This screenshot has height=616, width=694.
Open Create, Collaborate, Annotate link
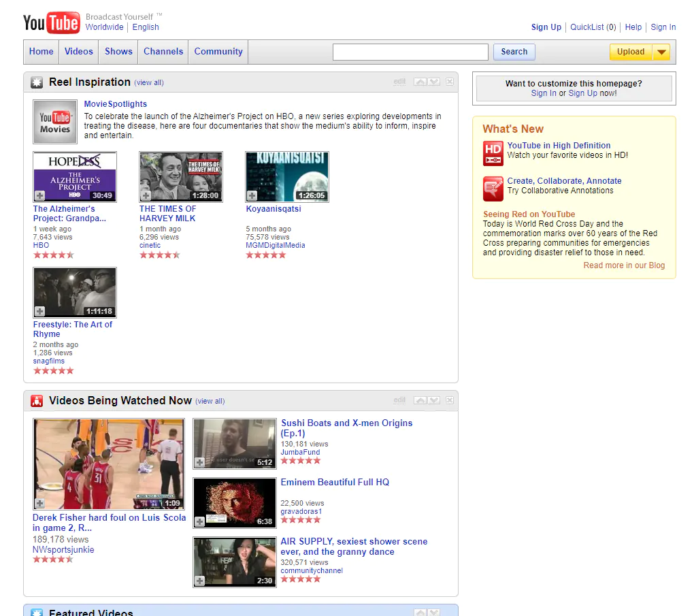coord(564,180)
